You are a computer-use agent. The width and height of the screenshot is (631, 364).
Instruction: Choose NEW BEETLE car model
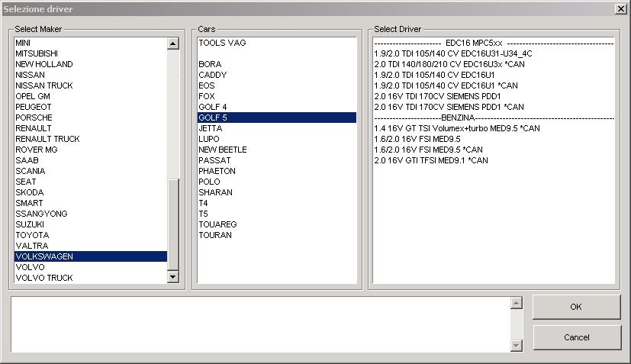[277, 150]
